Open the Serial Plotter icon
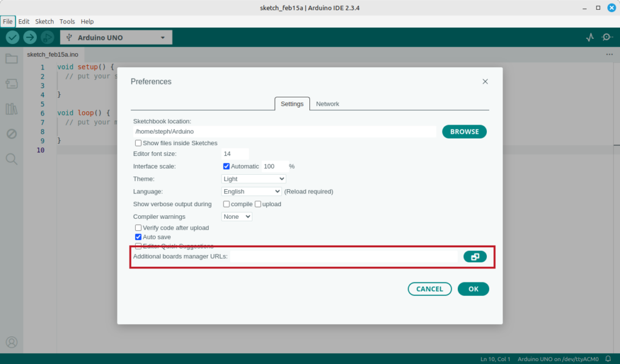The image size is (620, 364). [590, 37]
